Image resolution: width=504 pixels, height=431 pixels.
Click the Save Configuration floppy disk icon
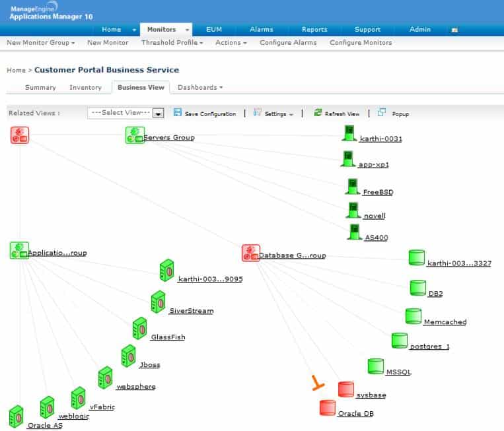pyautogui.click(x=178, y=112)
